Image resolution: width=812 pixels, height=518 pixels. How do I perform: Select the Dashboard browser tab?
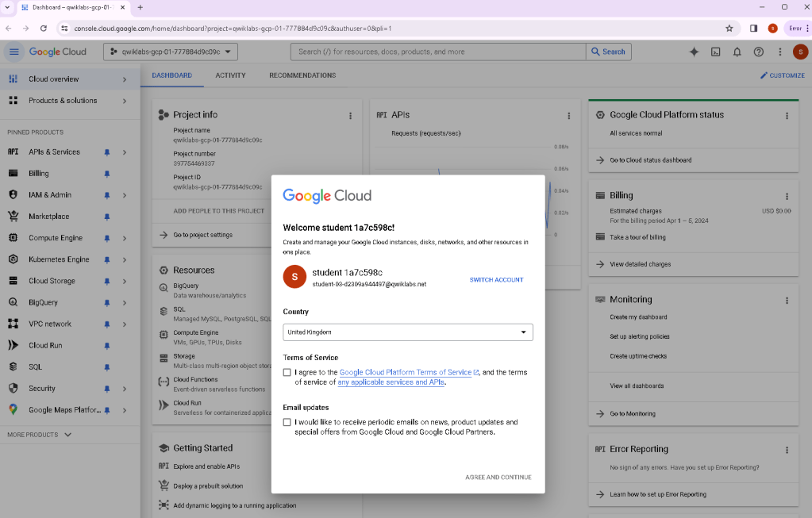point(73,7)
